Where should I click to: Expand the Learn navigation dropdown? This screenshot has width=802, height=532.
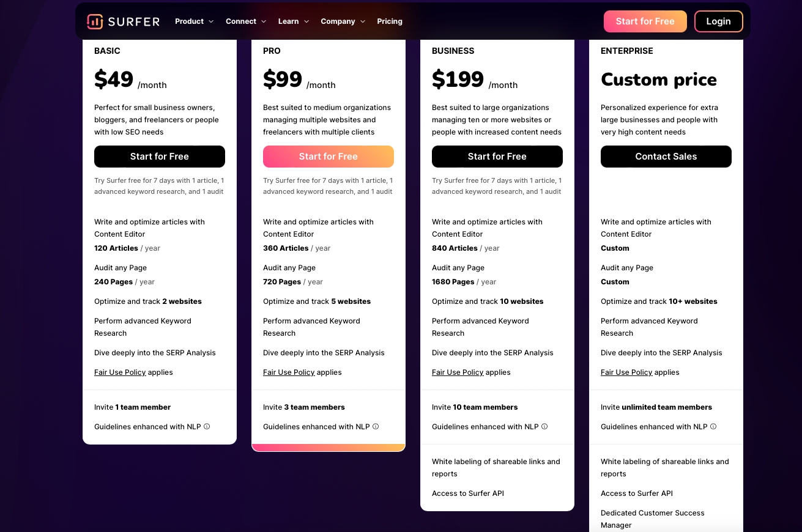click(294, 21)
